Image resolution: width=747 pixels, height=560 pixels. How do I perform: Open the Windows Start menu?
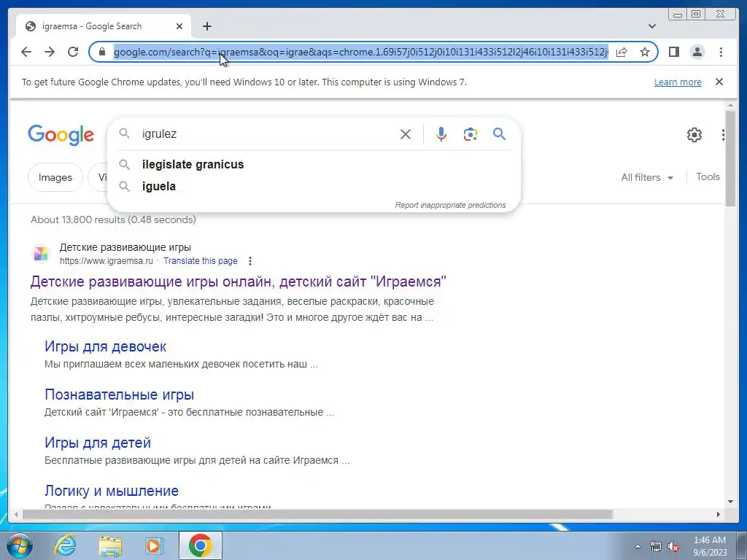[19, 545]
